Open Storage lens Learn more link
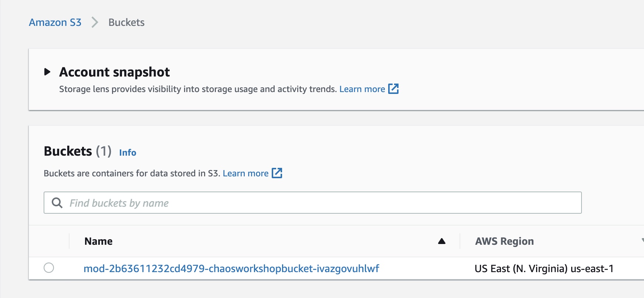The image size is (644, 298). point(362,89)
